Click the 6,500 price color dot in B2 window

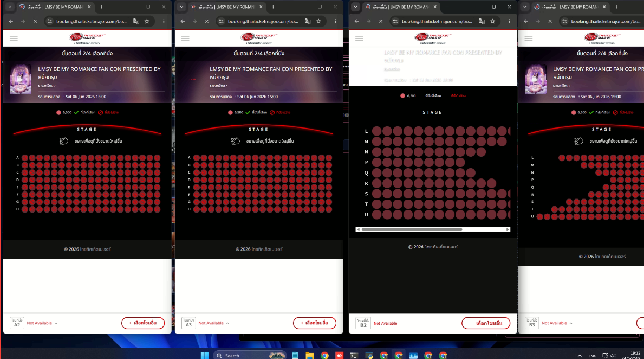[402, 96]
